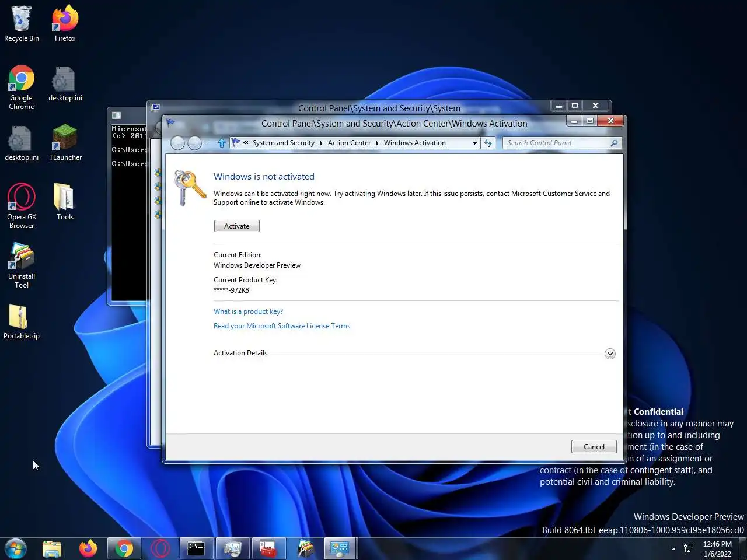Open the Opera GX Browser shortcut

click(x=22, y=206)
